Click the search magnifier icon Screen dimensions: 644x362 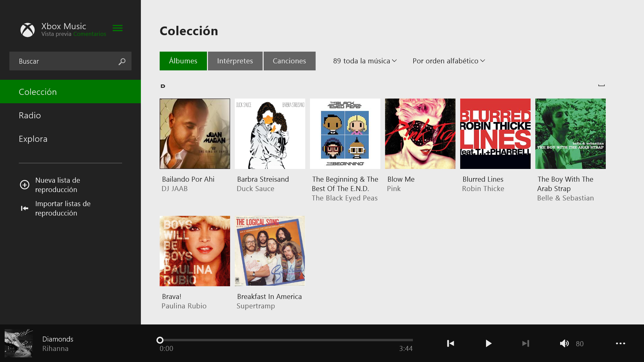coord(122,61)
